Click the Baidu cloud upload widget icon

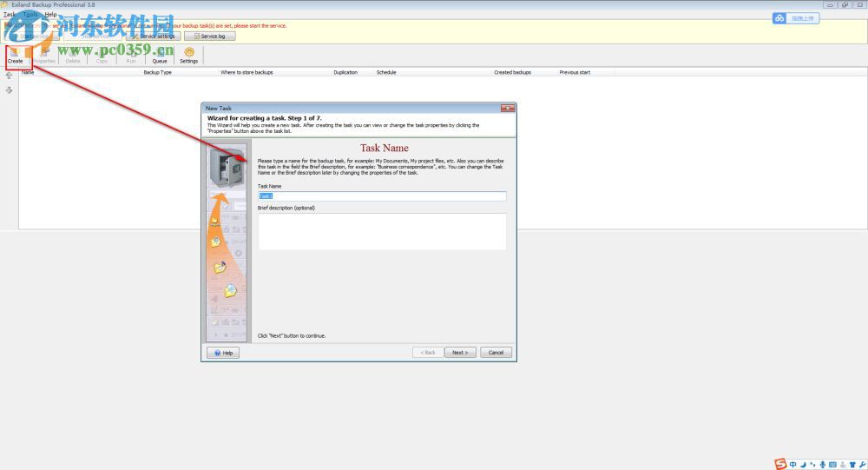[779, 18]
